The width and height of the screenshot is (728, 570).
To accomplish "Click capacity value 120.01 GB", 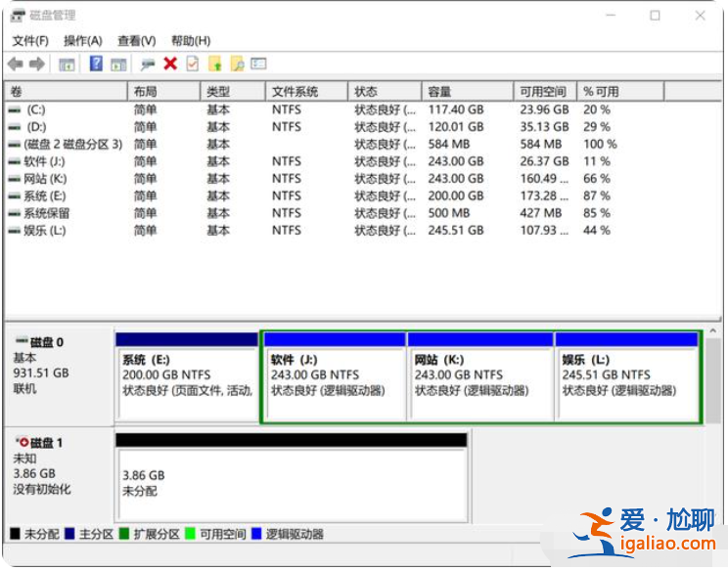I will pos(455,127).
